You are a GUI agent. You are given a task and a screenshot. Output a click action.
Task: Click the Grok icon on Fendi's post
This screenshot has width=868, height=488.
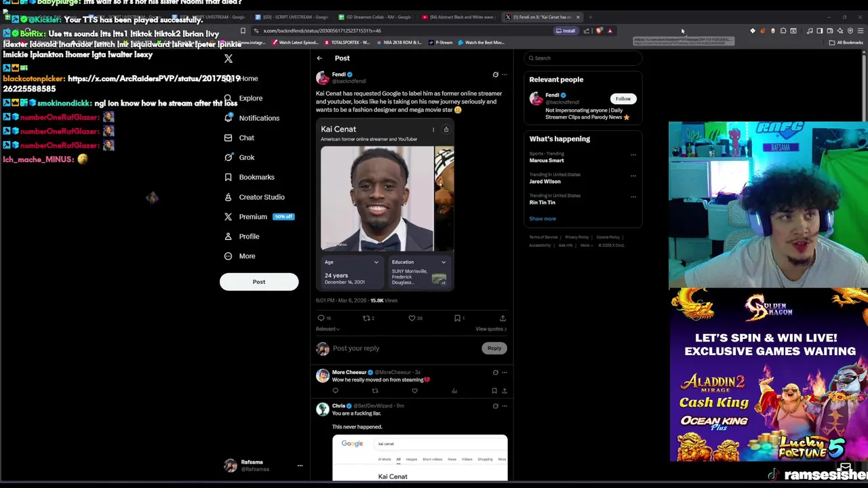[x=495, y=75]
